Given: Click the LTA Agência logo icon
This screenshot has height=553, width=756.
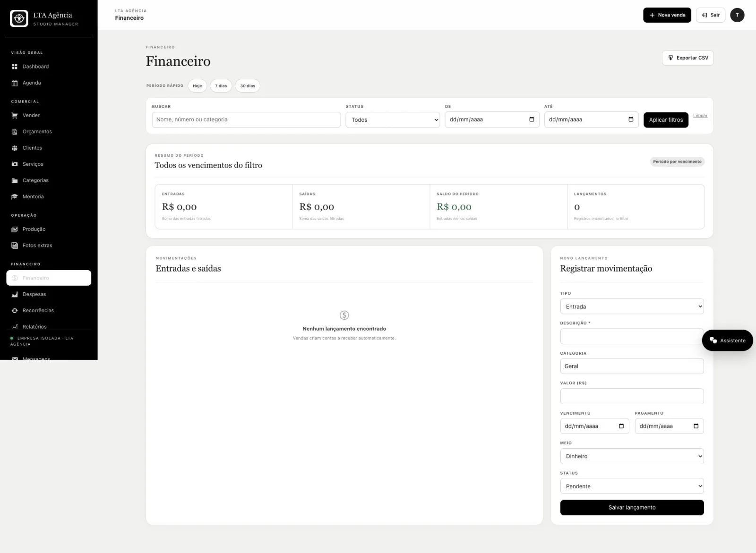Looking at the screenshot, I should (x=19, y=18).
